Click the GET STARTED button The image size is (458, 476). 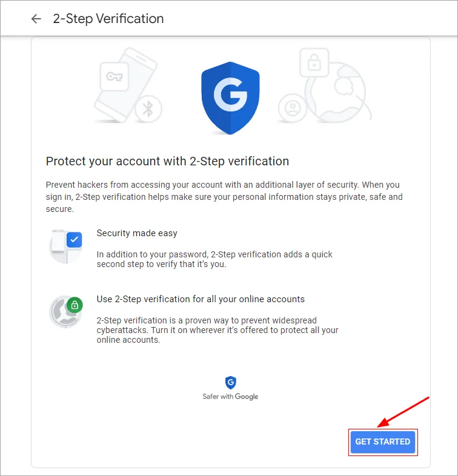coord(383,441)
